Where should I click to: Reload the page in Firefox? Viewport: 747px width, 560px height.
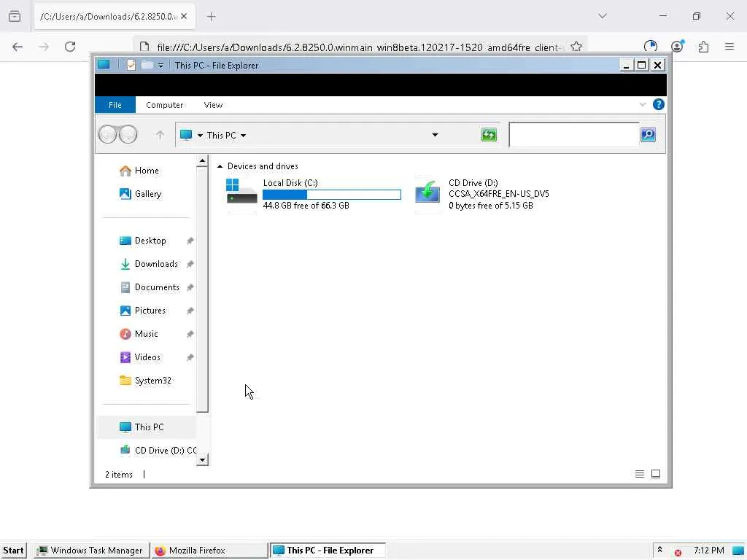pos(70,47)
